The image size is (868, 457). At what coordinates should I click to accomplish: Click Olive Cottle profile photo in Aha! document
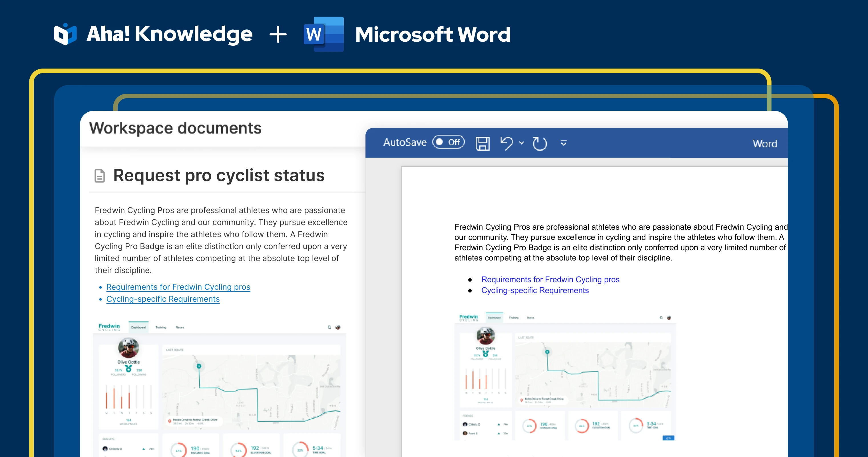tap(128, 348)
